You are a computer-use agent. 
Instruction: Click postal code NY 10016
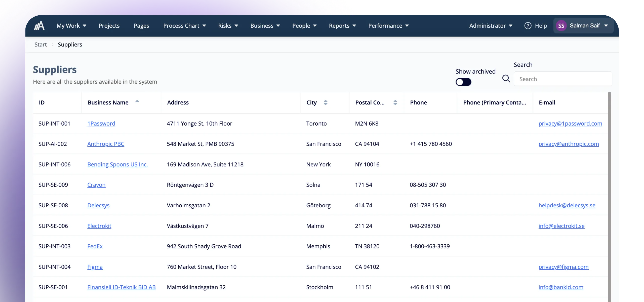click(367, 165)
